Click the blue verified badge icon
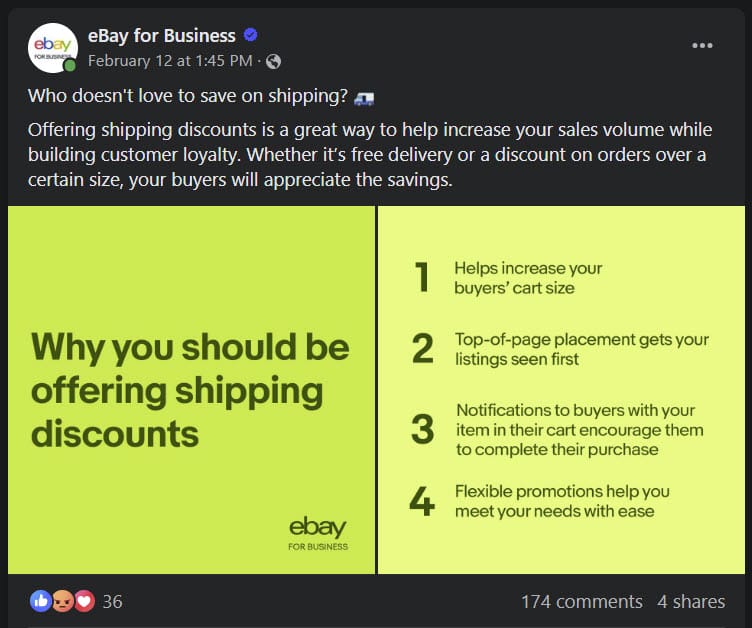 [x=251, y=35]
